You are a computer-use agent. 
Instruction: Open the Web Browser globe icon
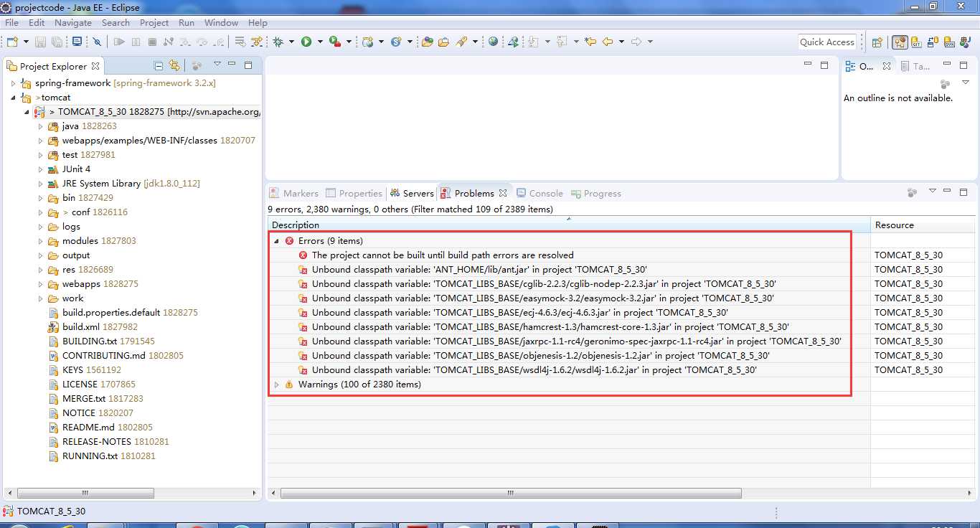pyautogui.click(x=494, y=42)
